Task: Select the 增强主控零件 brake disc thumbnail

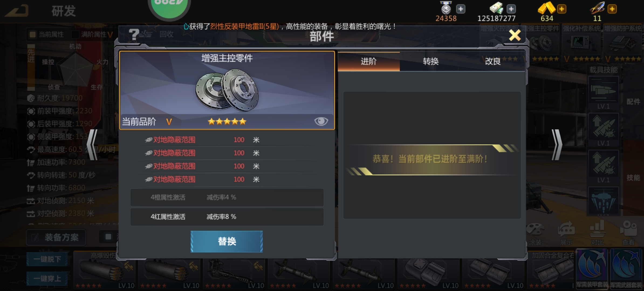Action: [541, 43]
